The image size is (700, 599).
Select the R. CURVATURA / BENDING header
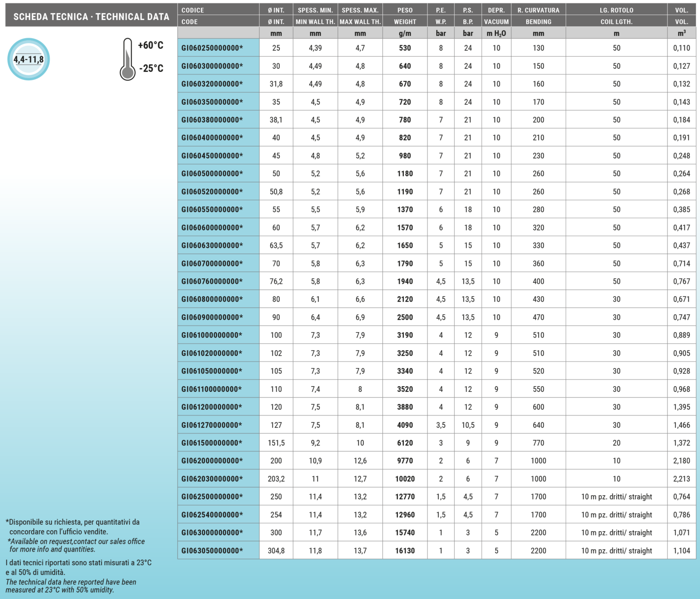538,15
